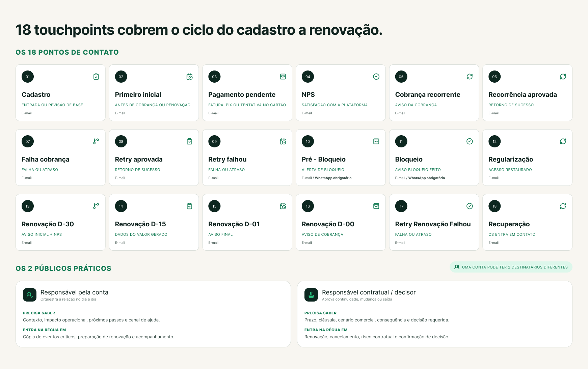Click the stamp icon of Responsável contratual / decisor
This screenshot has height=369, width=588.
(x=311, y=295)
